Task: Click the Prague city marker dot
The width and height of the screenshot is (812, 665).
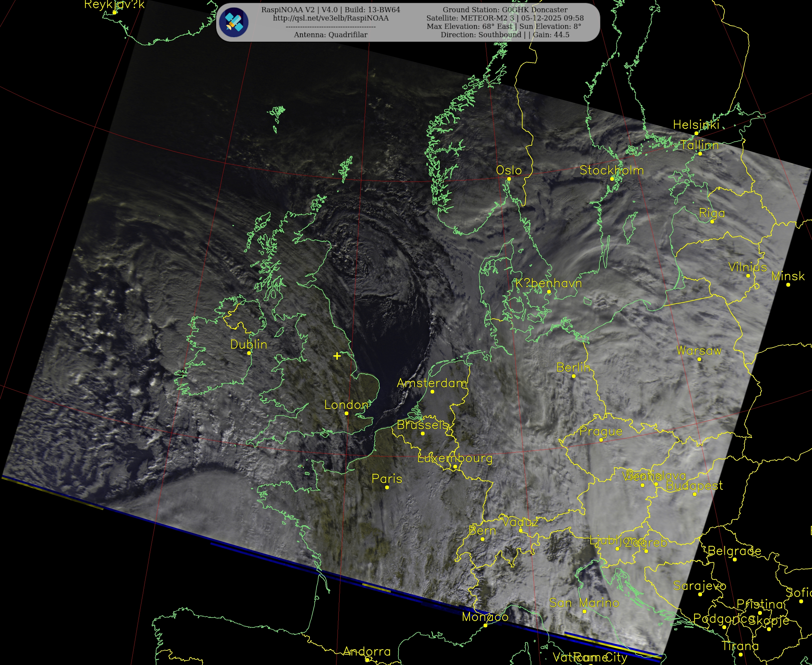Action: (x=601, y=440)
